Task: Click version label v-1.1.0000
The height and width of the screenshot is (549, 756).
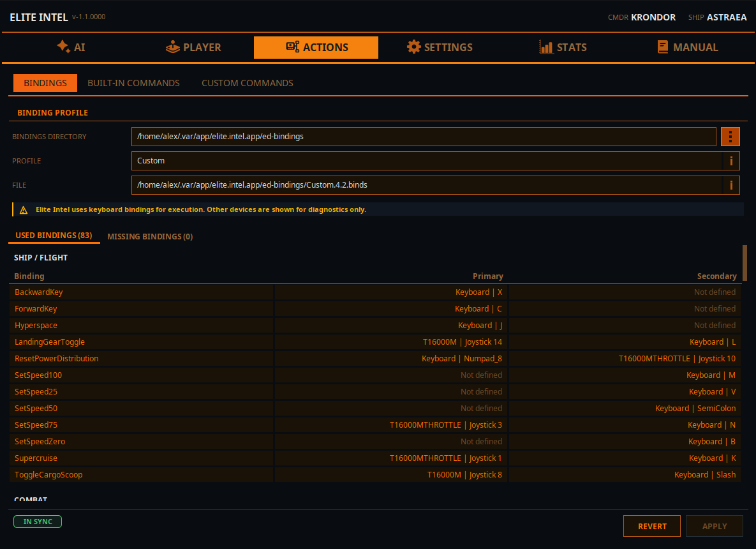Action: (89, 17)
